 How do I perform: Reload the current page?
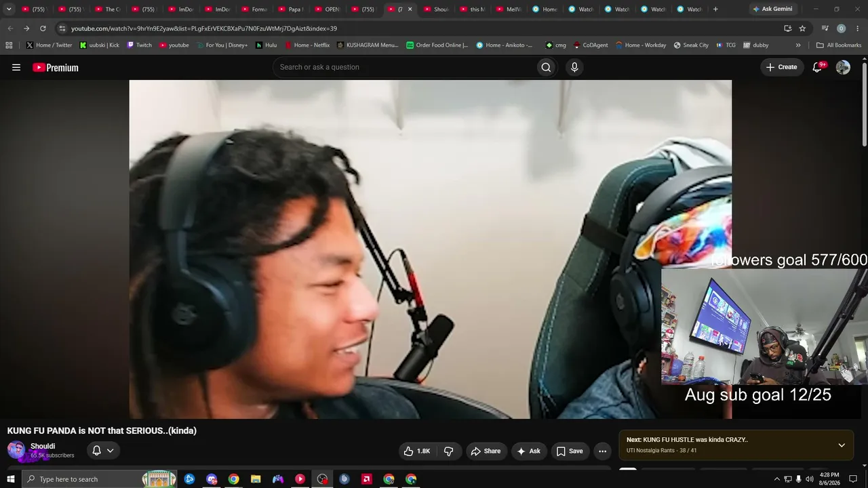point(43,28)
